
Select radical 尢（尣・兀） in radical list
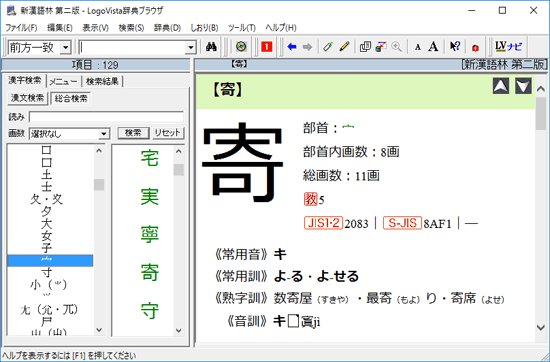click(x=49, y=309)
